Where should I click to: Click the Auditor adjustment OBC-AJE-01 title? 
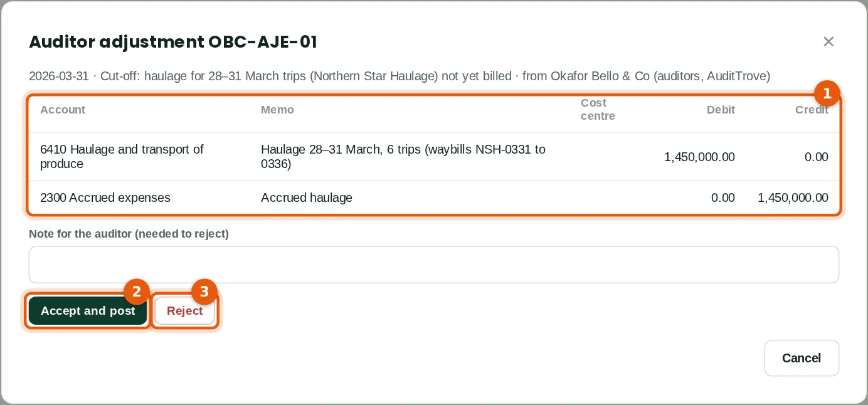(173, 42)
